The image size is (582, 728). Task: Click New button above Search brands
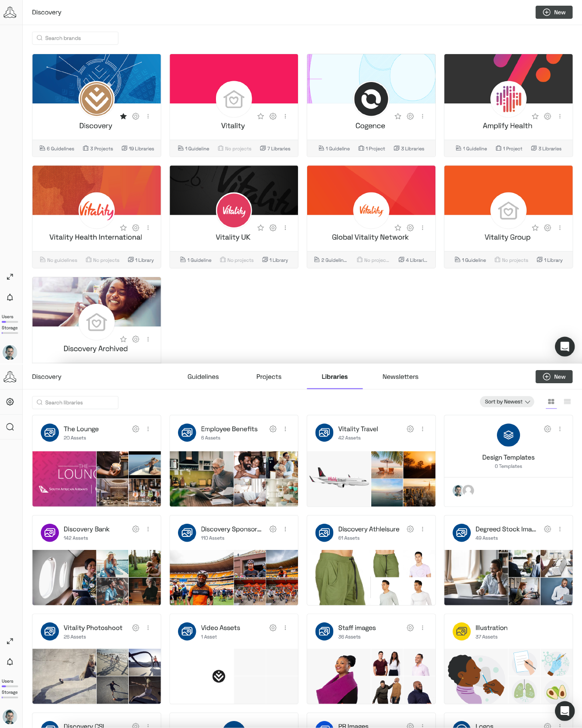554,12
